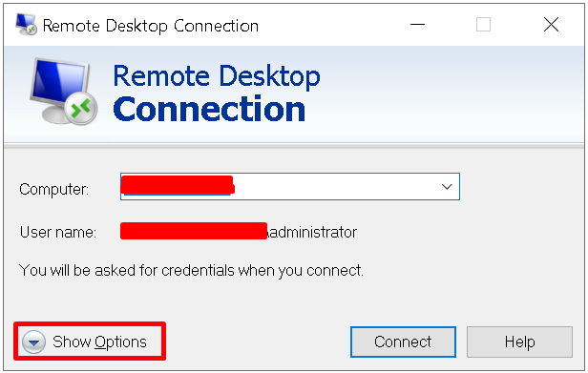Click the bold 'Connection' banner heading
This screenshot has height=373, width=588.
click(x=209, y=110)
